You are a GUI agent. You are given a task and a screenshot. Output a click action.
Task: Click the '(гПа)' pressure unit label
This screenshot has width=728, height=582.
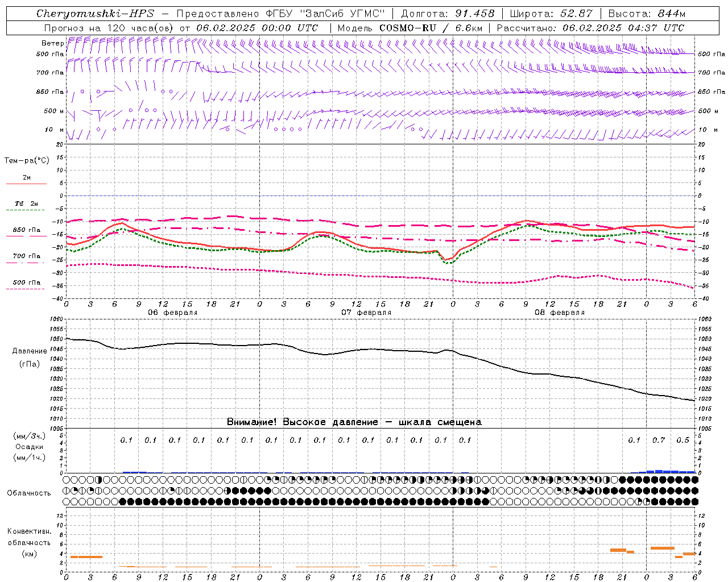pos(30,364)
